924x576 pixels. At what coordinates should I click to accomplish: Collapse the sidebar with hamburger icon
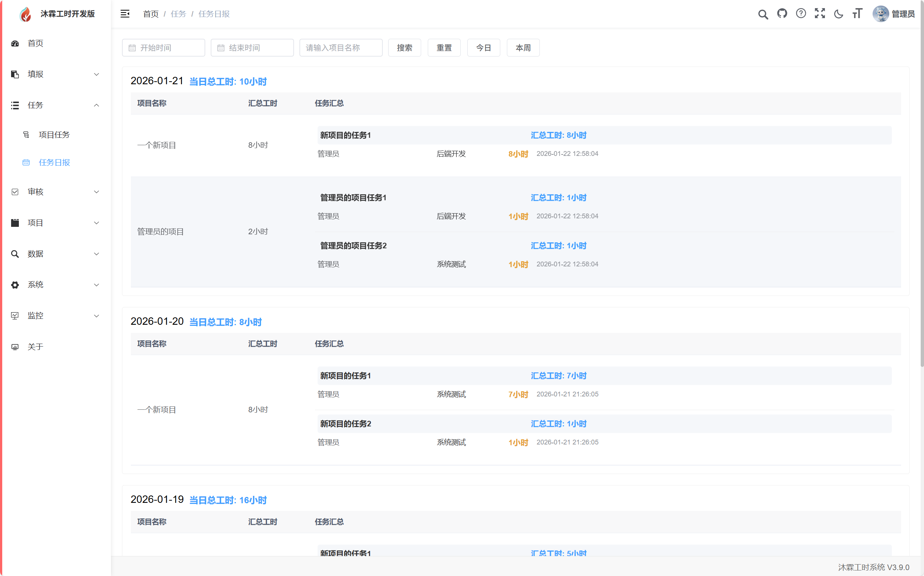[125, 14]
